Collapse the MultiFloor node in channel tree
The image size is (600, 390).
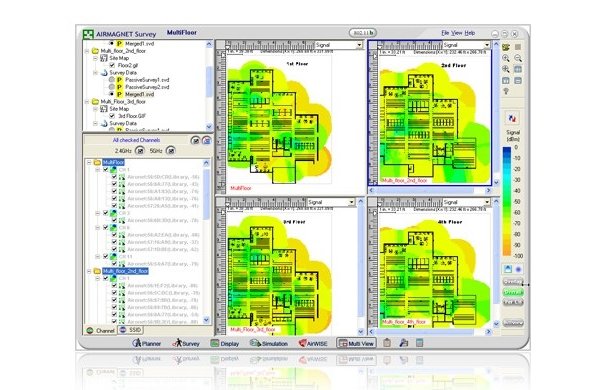tap(89, 163)
